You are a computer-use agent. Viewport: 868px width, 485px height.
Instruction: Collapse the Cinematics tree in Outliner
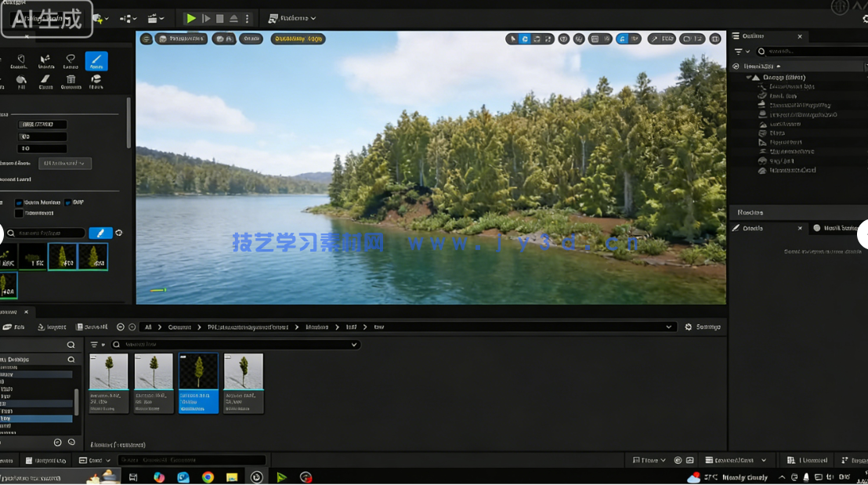pos(749,76)
